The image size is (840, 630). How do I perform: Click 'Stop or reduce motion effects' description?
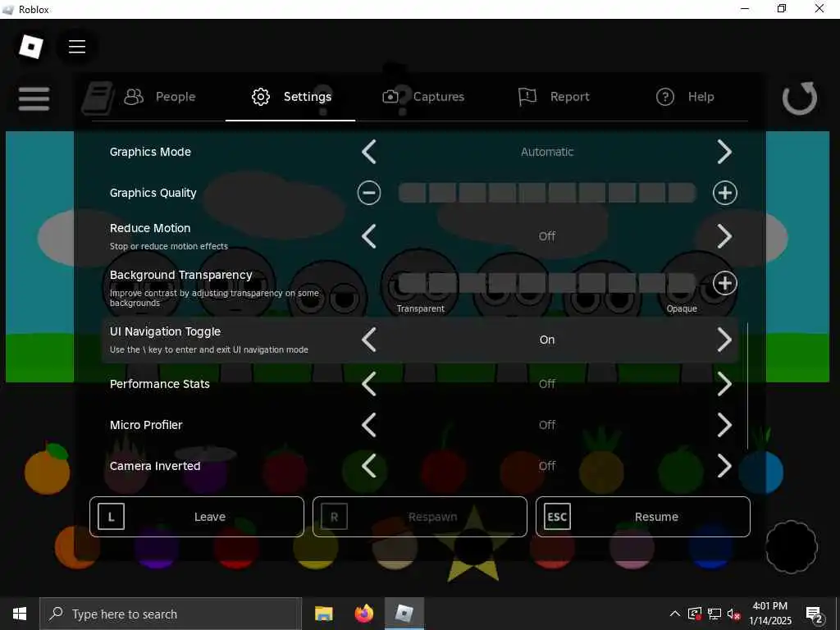(169, 246)
